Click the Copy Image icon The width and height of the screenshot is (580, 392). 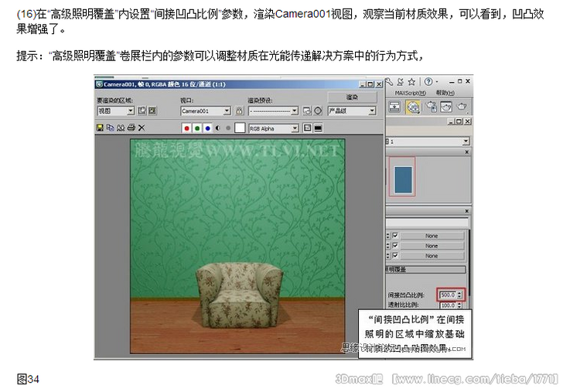pyautogui.click(x=110, y=128)
